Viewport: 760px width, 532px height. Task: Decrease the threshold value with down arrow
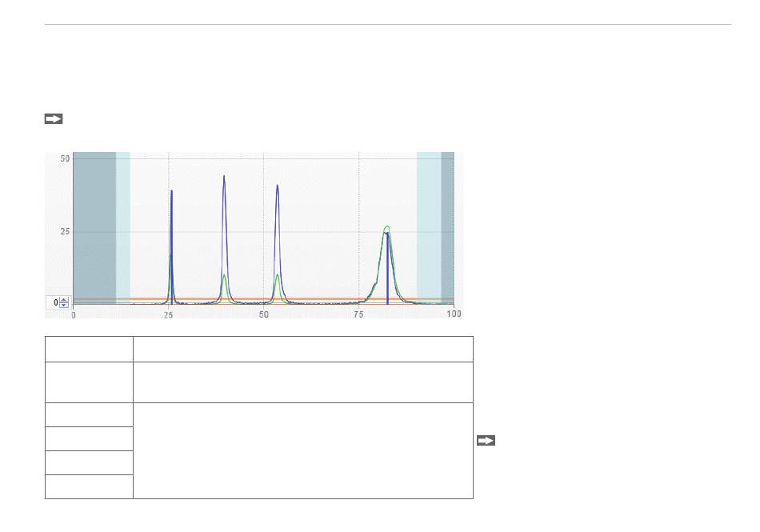click(x=64, y=306)
